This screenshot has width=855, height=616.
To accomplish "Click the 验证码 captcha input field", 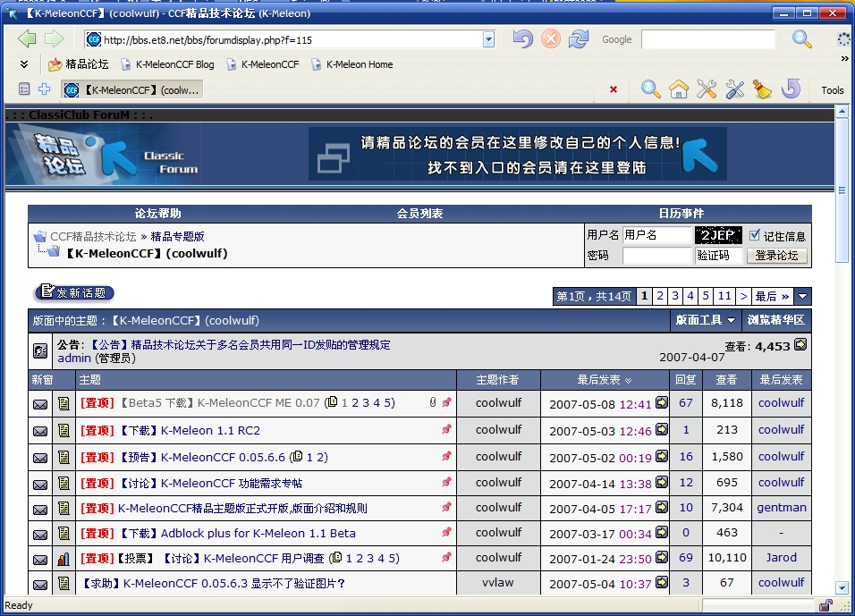I will click(719, 255).
